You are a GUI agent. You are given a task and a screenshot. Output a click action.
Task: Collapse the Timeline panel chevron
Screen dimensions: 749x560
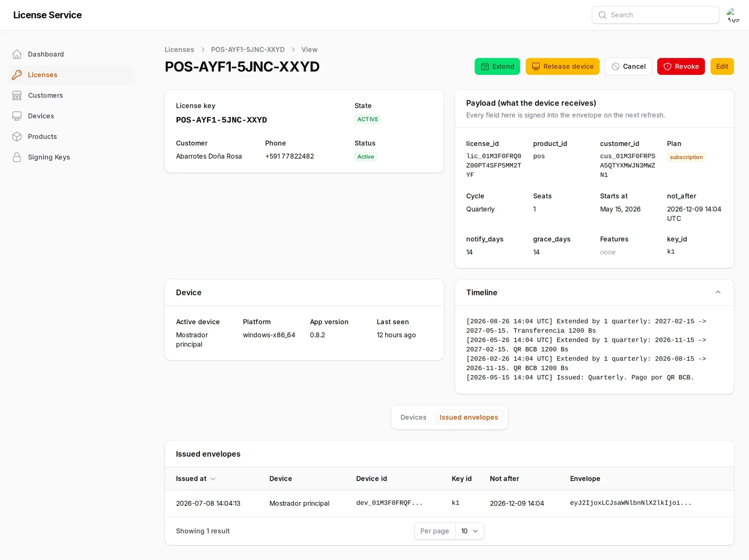coord(718,292)
